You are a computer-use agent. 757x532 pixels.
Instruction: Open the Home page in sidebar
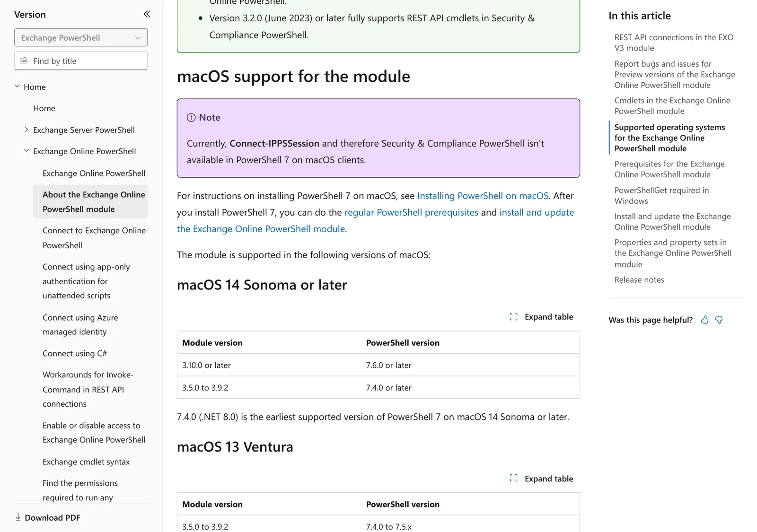[44, 108]
